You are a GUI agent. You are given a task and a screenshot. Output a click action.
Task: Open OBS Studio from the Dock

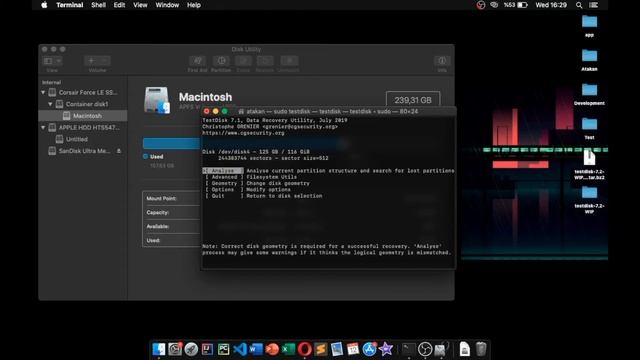click(x=425, y=349)
